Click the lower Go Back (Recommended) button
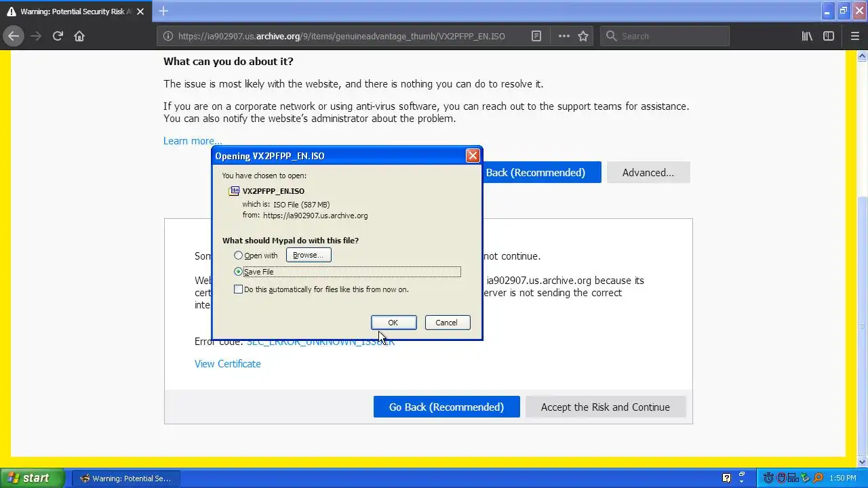The width and height of the screenshot is (868, 488). 446,407
